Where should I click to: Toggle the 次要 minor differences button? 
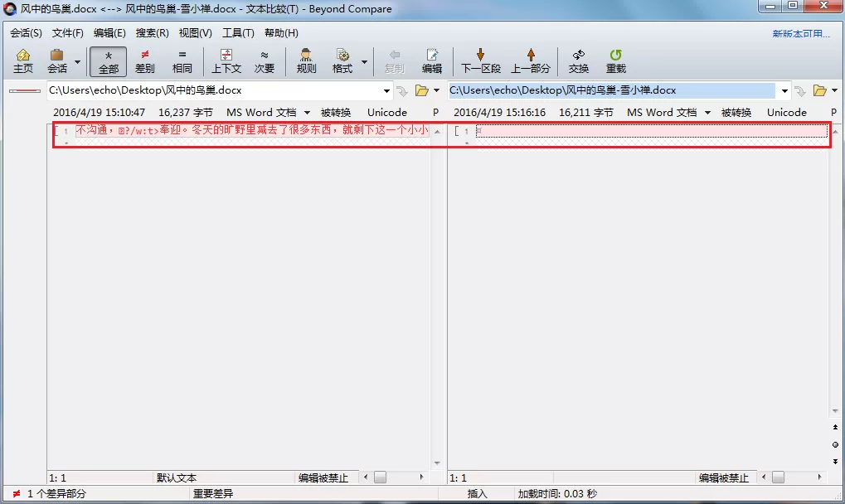[265, 61]
